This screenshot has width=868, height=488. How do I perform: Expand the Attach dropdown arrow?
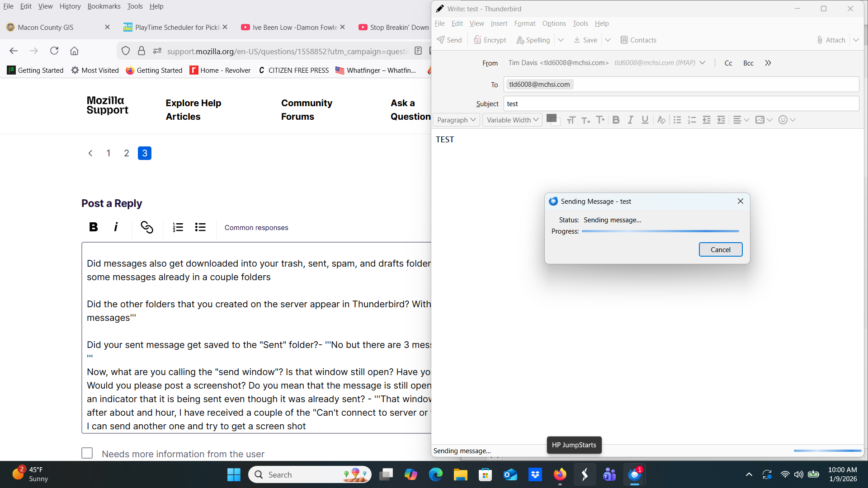856,40
